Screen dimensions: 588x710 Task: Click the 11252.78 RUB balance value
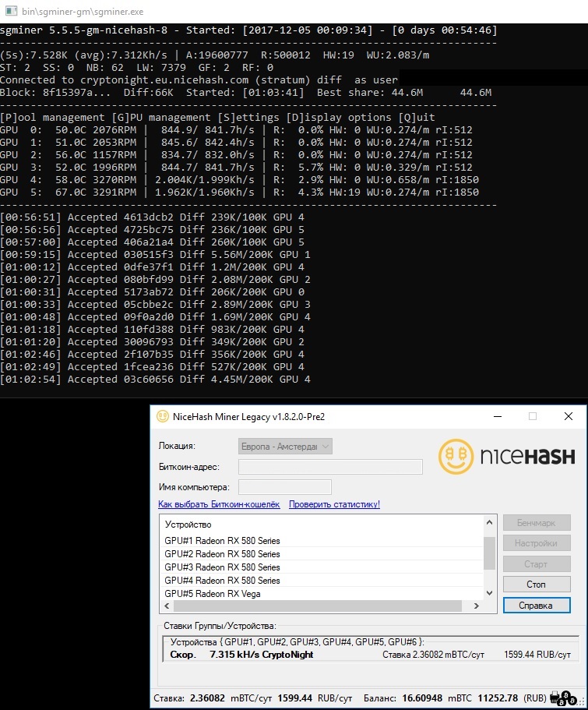[x=498, y=698]
